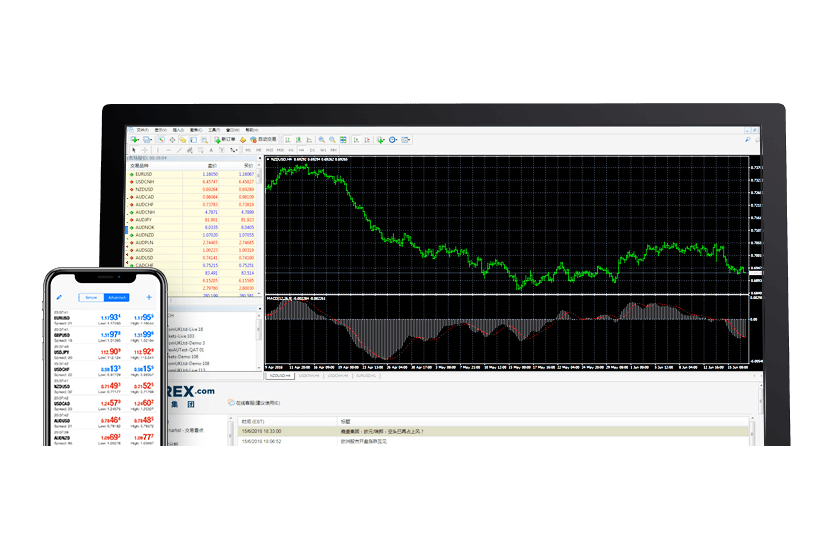Tap the USDJPY quote row on phone

(104, 352)
